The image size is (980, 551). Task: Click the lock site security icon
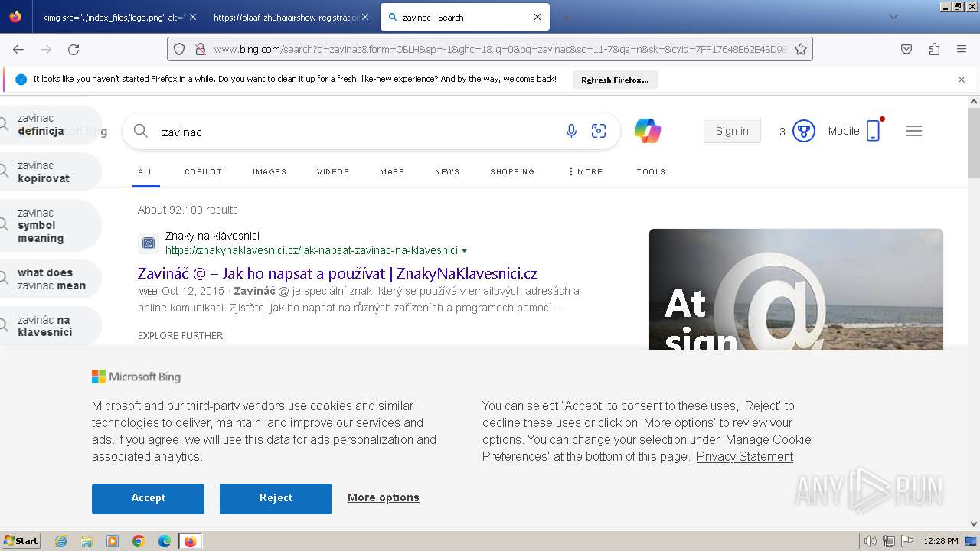[x=200, y=49]
